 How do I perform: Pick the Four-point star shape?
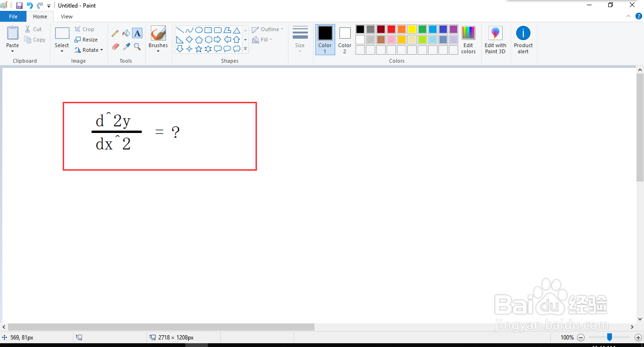coord(189,49)
